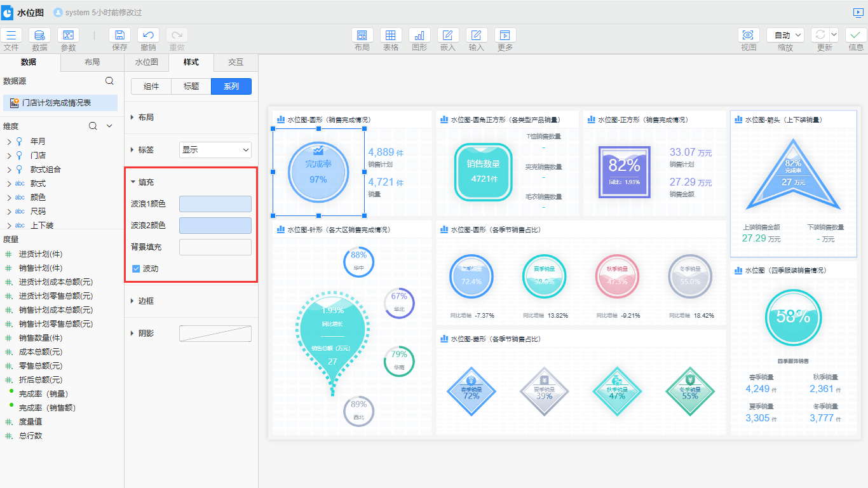Open the 波浪1颜色 color swatch
The width and height of the screenshot is (868, 488).
click(215, 204)
